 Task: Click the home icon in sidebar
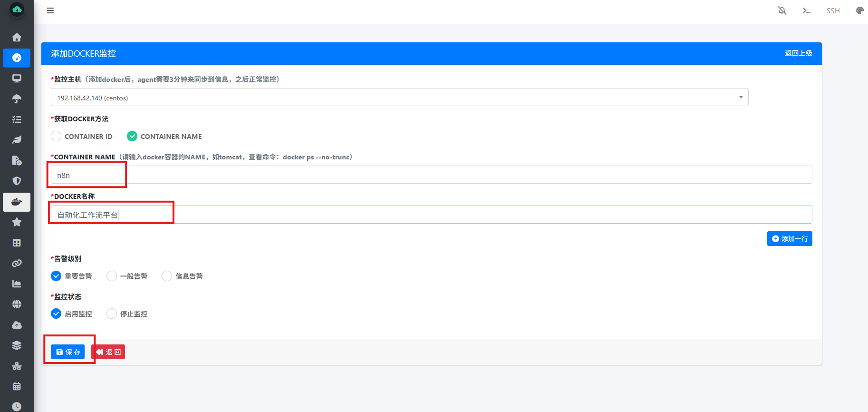pyautogui.click(x=17, y=37)
